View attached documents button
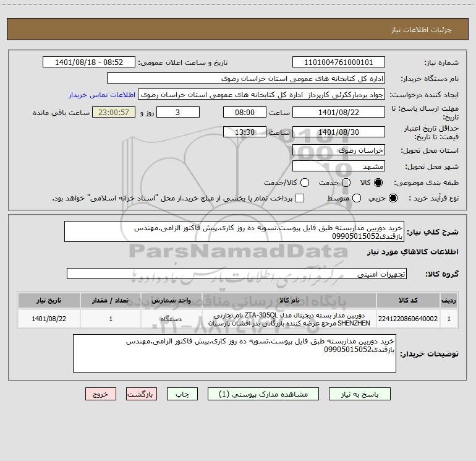 click(263, 394)
